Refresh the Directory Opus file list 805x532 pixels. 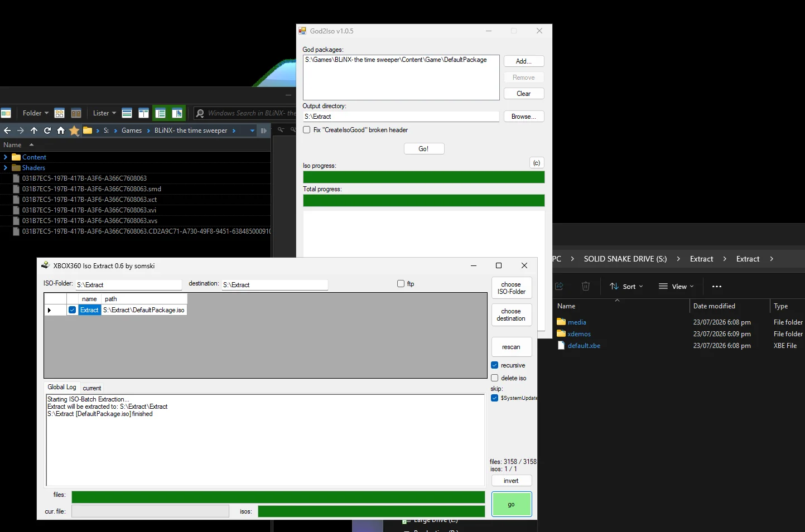click(47, 130)
